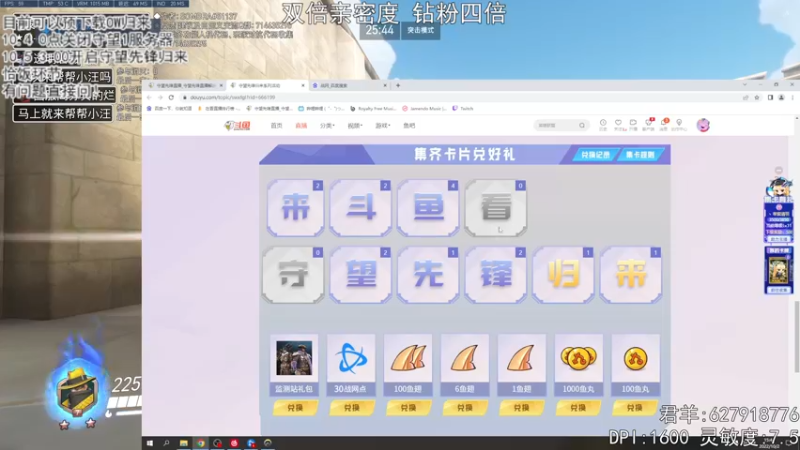
Task: Select the golden 来 card in second row
Action: pos(631,276)
